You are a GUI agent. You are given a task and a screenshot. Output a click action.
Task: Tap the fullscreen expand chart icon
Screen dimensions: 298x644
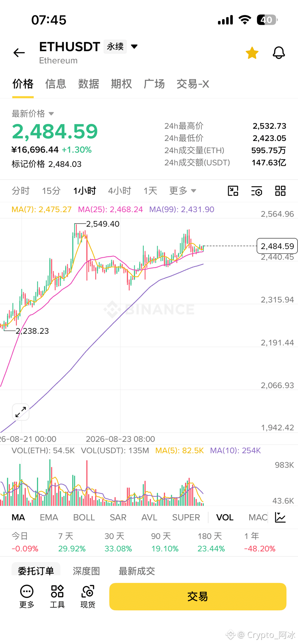click(21, 412)
